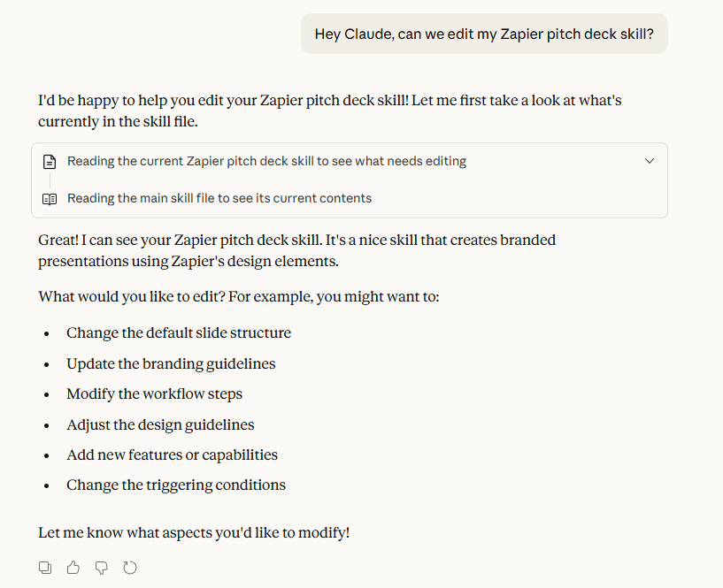The height and width of the screenshot is (588, 723).
Task: Click the bullet 'Change the default slide structure'
Action: click(178, 332)
